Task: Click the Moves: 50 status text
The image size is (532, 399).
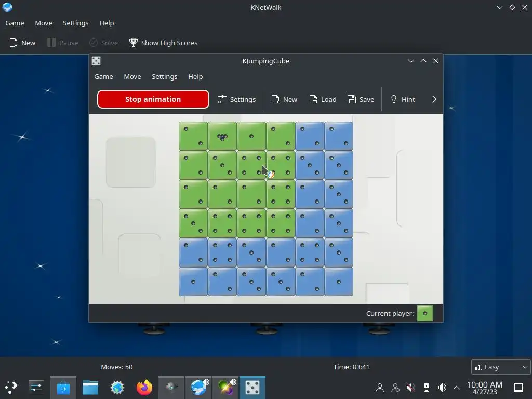Action: tap(117, 367)
